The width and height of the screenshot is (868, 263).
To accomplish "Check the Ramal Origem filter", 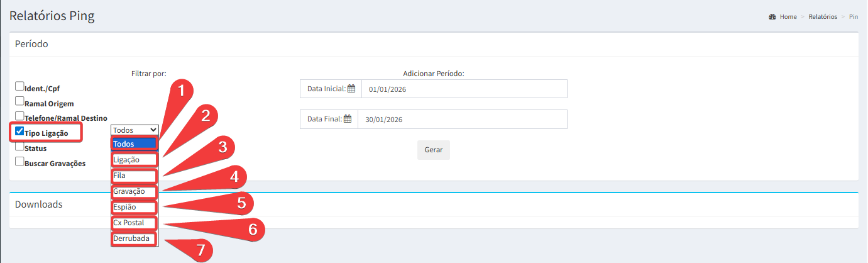I will 19,101.
